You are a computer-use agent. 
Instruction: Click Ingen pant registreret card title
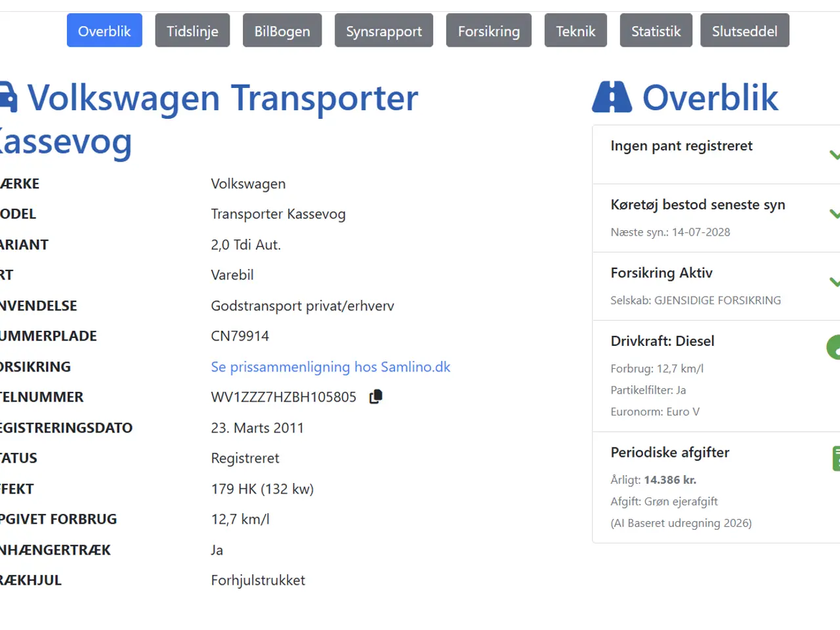pos(681,146)
